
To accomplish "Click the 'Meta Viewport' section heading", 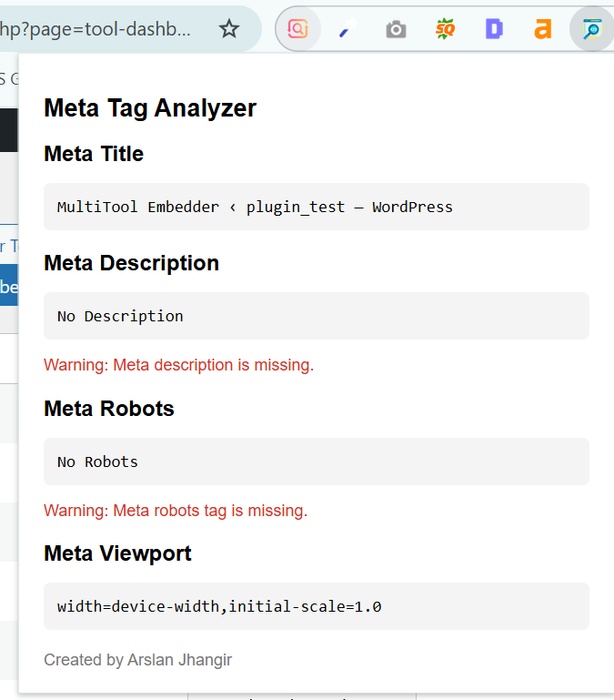I will (117, 553).
